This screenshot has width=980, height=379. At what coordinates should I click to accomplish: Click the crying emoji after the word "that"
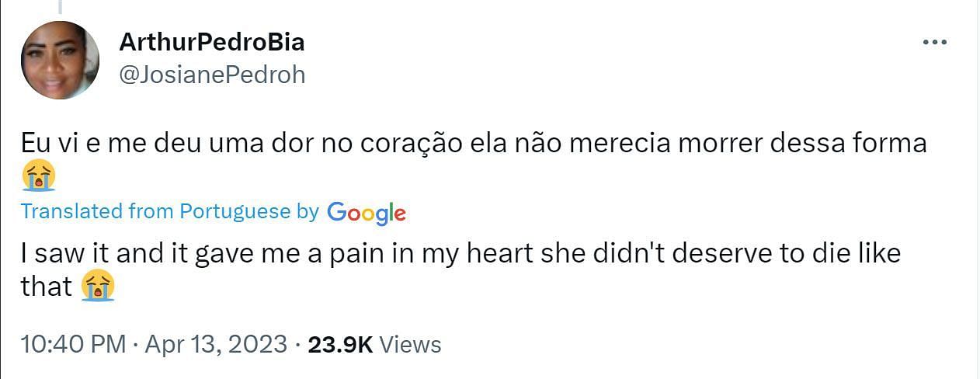(x=99, y=287)
